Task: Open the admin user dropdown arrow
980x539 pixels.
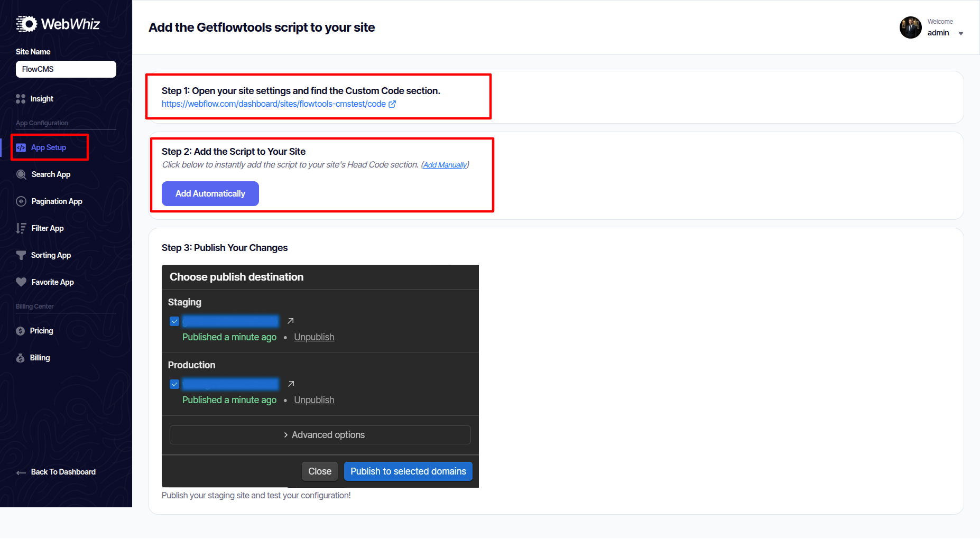Action: tap(960, 34)
